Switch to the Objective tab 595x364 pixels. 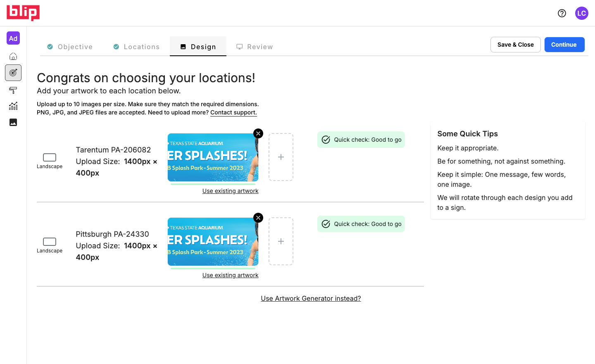click(70, 47)
